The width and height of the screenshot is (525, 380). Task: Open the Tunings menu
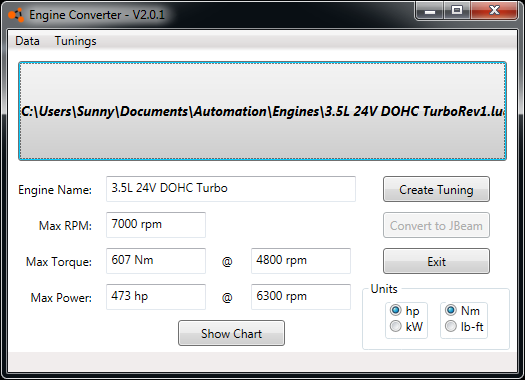coord(75,41)
